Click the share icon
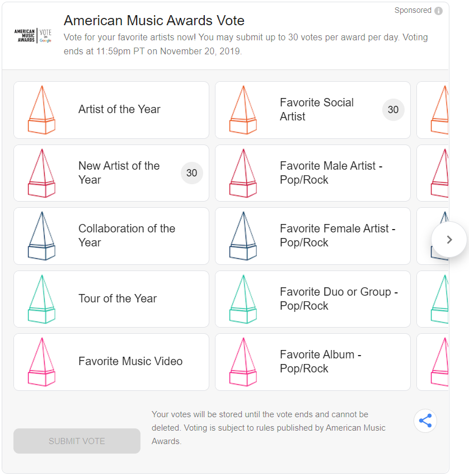469x476 pixels. coord(425,421)
